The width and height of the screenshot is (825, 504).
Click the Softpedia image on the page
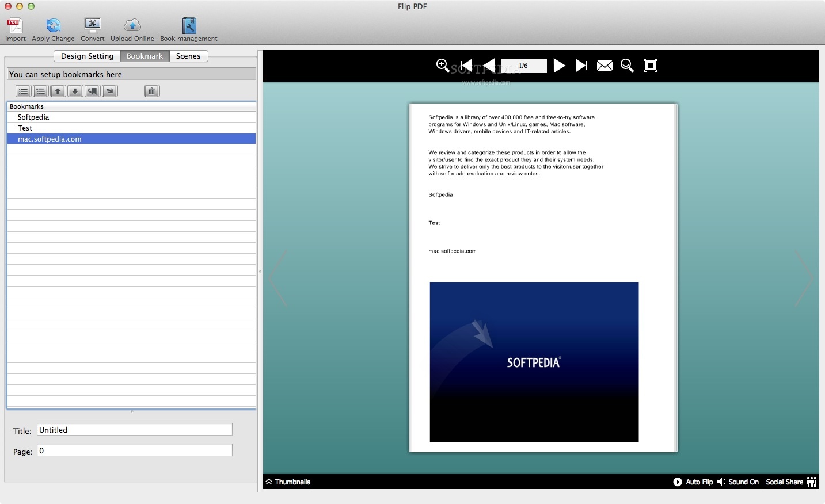point(534,362)
